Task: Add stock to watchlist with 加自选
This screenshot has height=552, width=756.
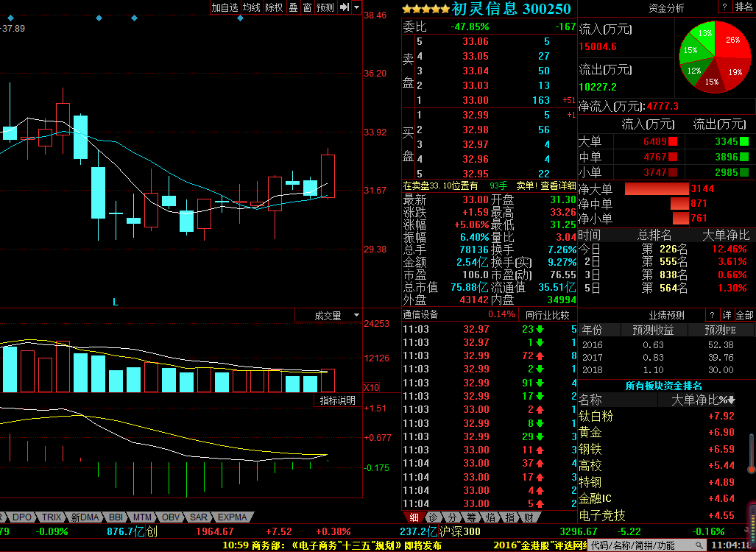Action: [225, 7]
